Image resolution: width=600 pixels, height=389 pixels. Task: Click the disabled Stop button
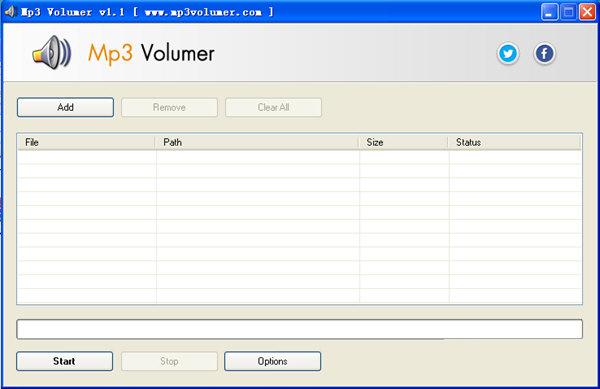point(169,361)
